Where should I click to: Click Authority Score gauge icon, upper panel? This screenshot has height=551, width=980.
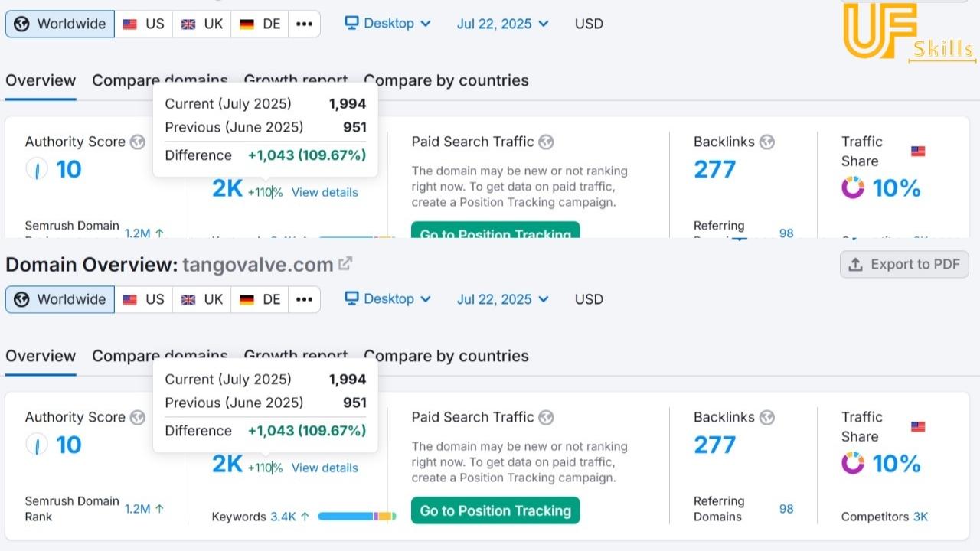[37, 169]
